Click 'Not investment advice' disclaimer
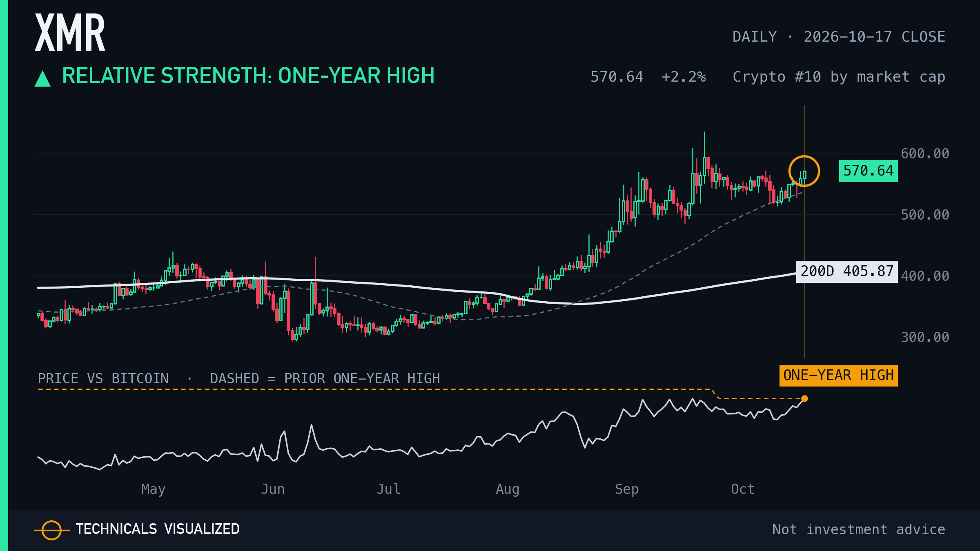 (859, 530)
